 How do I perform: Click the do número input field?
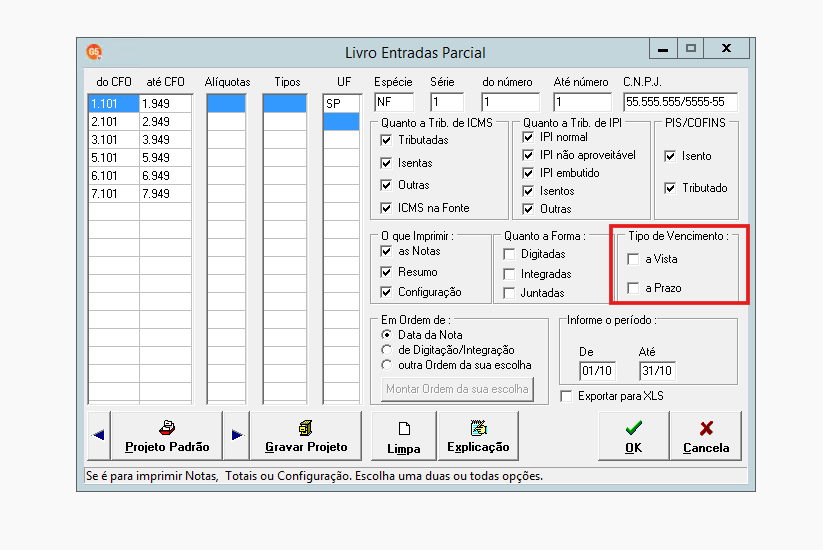point(510,102)
